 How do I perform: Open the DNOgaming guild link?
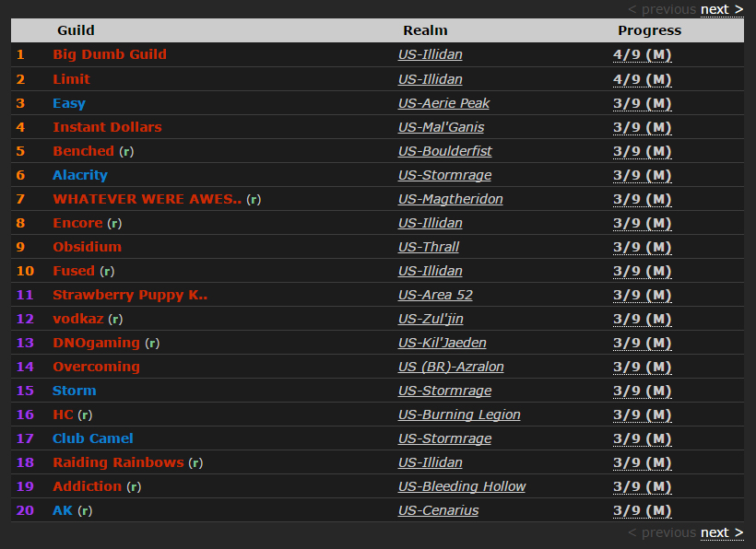coord(97,343)
